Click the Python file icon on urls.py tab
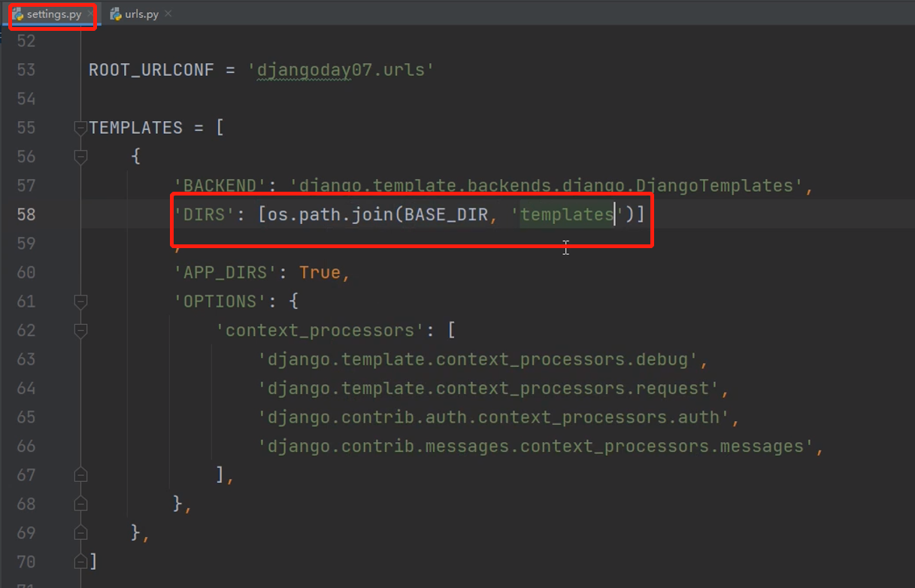915x588 pixels. (115, 14)
